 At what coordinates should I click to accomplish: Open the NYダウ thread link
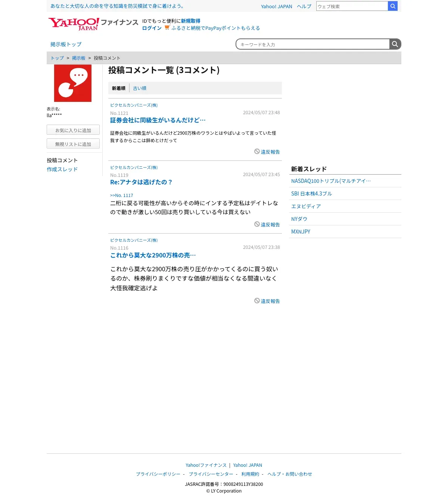(x=299, y=219)
